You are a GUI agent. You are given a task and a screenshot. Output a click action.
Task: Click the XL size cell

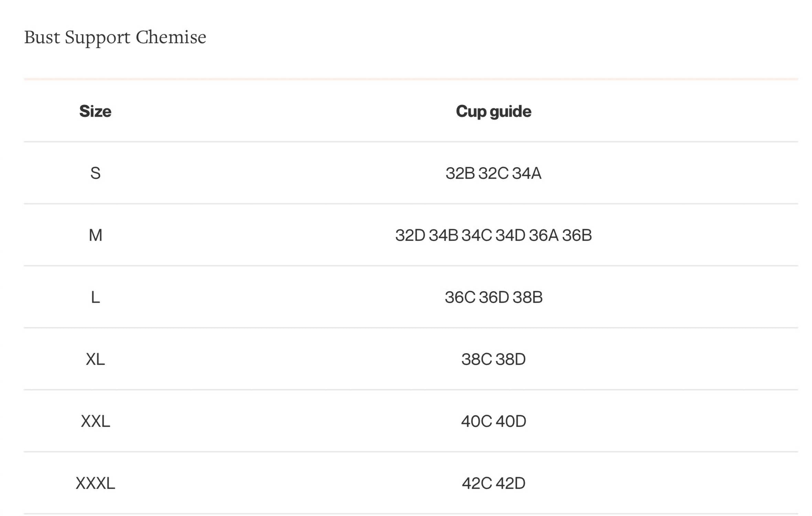point(95,359)
